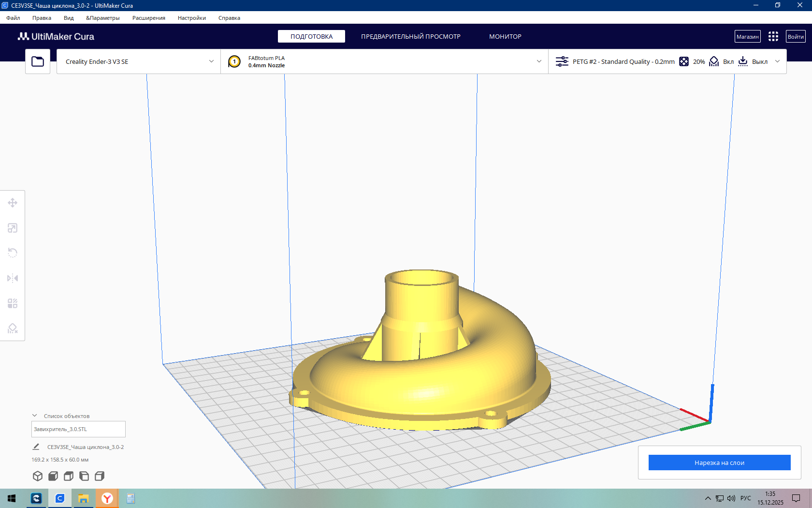Screen dimensions: 812x508
Task: Expand the Creality Ender-3 V3 SE printer dropdown
Action: click(x=139, y=61)
